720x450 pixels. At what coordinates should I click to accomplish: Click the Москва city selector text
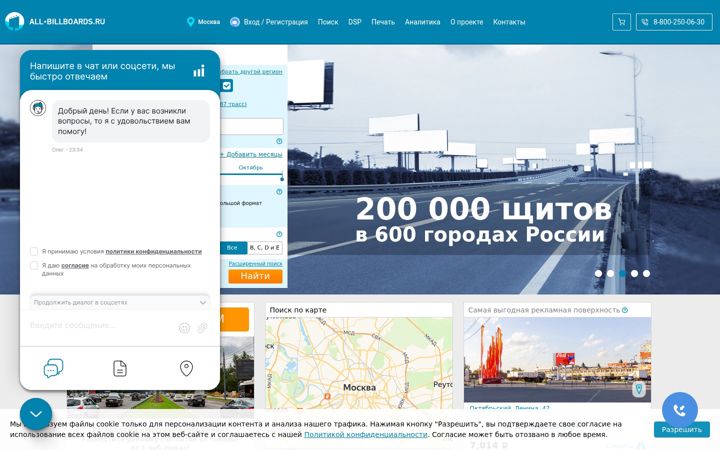(209, 22)
